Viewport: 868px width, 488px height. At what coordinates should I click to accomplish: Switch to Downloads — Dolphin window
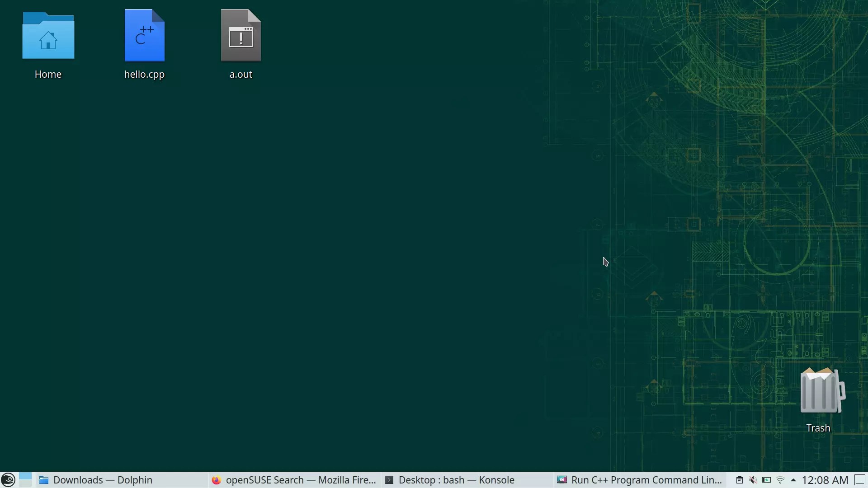click(x=96, y=480)
